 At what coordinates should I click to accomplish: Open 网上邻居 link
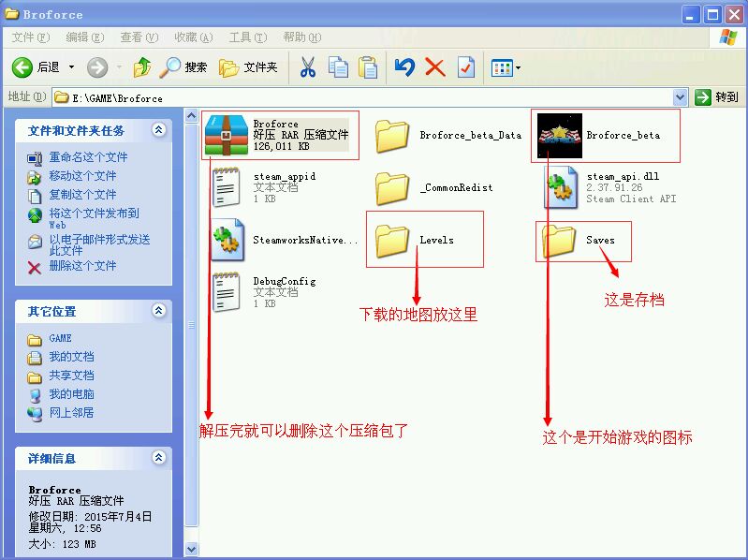71,413
